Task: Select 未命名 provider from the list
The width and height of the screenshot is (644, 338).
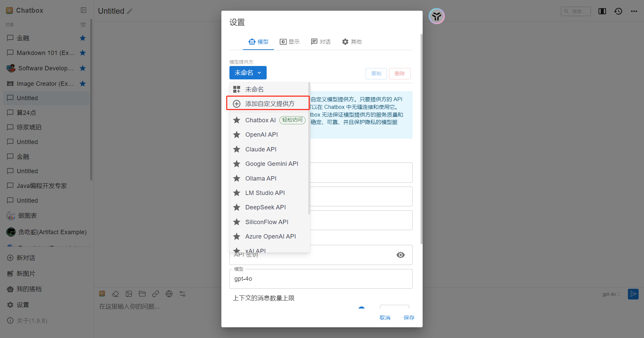Action: (269, 89)
